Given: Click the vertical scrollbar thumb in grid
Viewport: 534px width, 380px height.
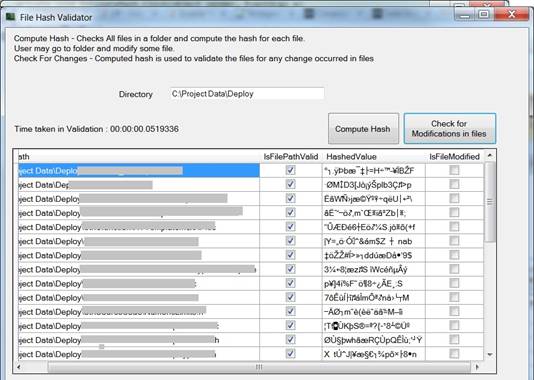Looking at the screenshot, I should pos(490,202).
